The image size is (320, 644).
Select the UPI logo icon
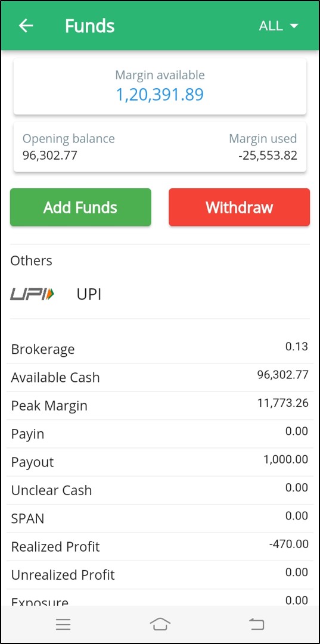(x=32, y=294)
